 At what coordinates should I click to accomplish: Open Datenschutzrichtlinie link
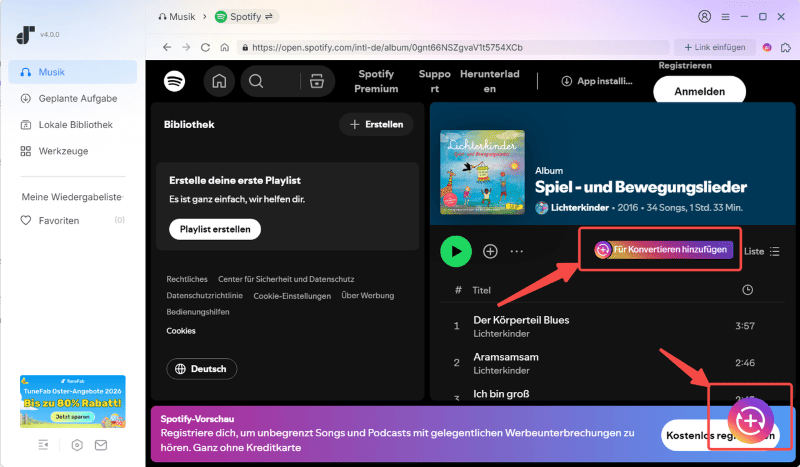tap(205, 296)
